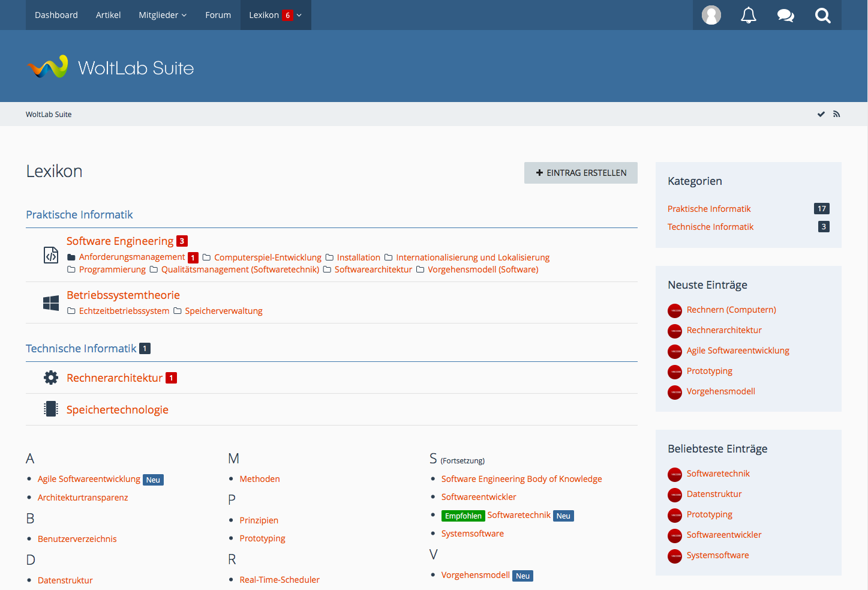Mark all entries read with checkmark icon

click(821, 114)
